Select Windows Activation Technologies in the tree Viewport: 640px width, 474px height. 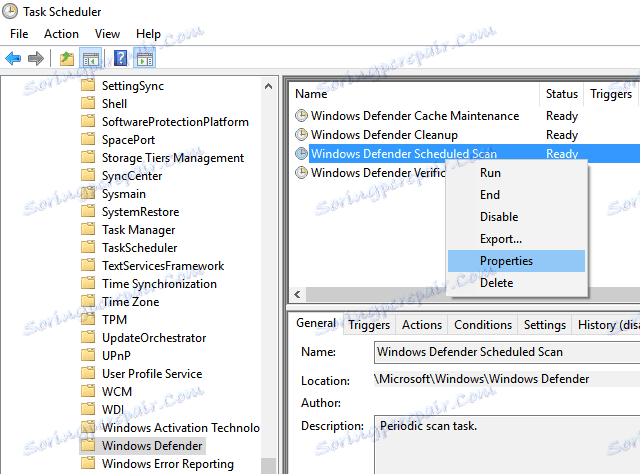pyautogui.click(x=180, y=427)
